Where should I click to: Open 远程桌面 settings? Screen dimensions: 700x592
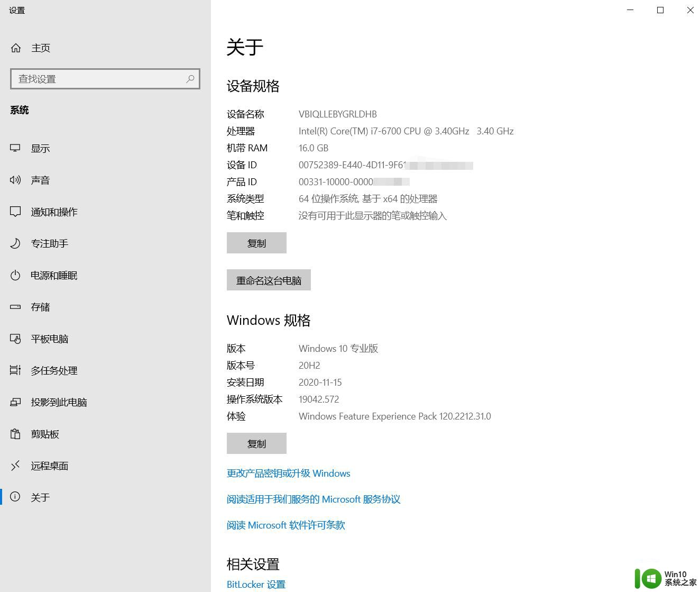[105, 466]
